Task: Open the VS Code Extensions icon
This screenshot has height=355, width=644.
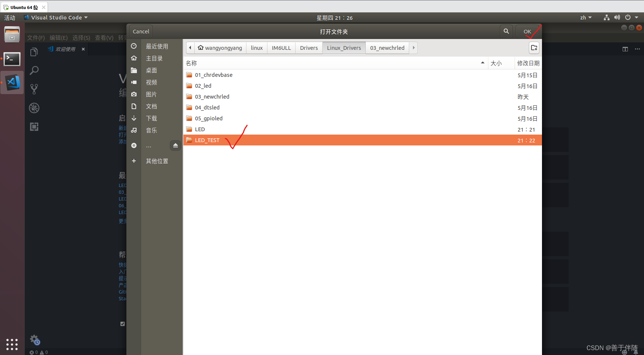Action: (34, 127)
